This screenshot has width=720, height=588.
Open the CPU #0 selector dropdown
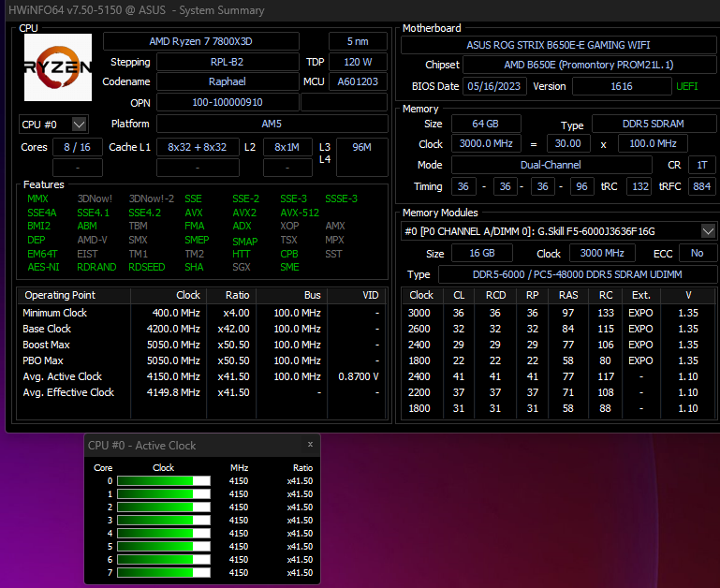(x=53, y=125)
